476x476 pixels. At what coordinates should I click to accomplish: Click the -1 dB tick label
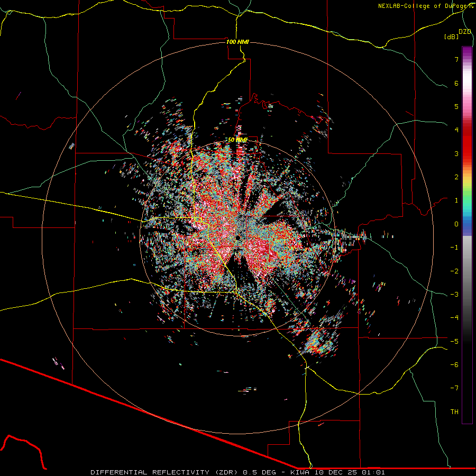click(454, 248)
